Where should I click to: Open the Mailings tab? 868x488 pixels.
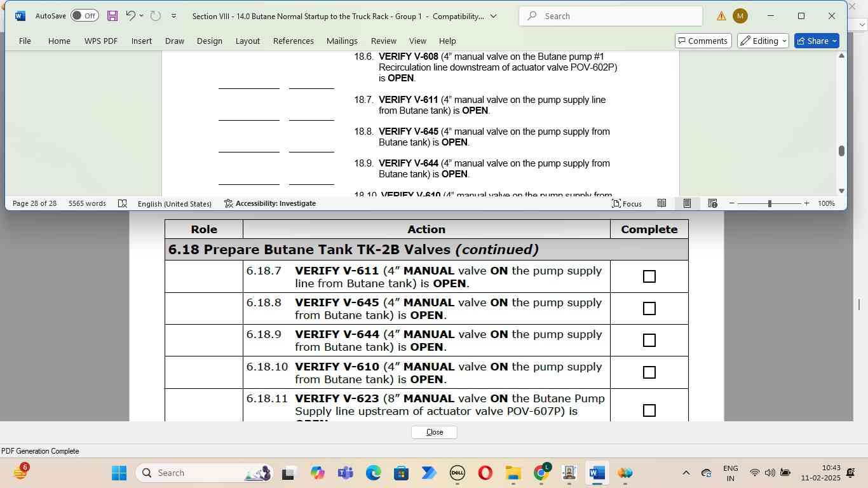342,41
